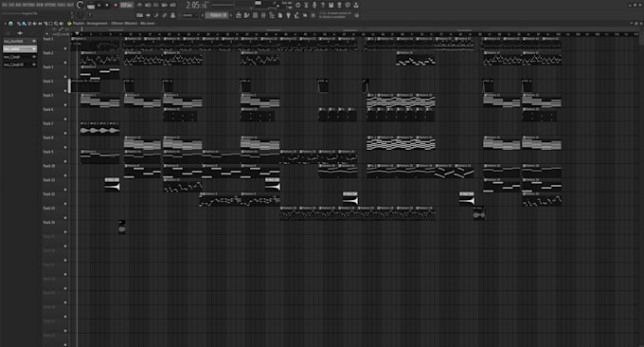Screen dimensions: 644x347
Task: Select the Delete tool in playlist
Action: (x=29, y=24)
